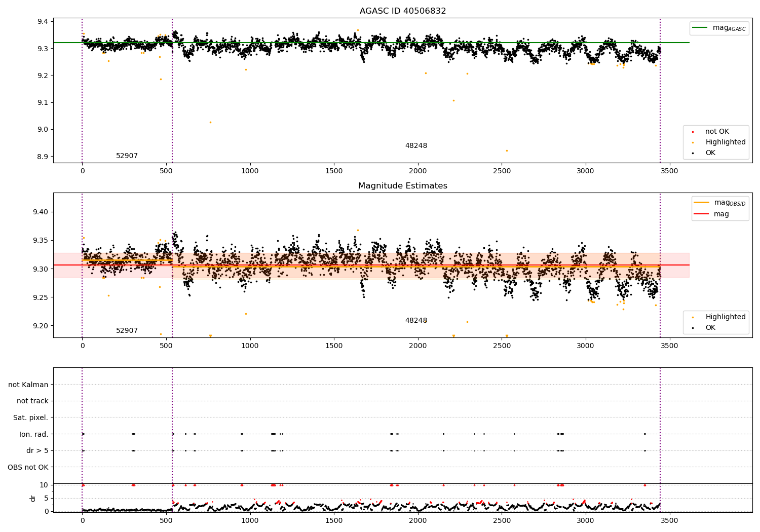Click the orange outlier point near 9.1 in top plot
Viewport: 760px width, 532px height.
click(x=453, y=100)
